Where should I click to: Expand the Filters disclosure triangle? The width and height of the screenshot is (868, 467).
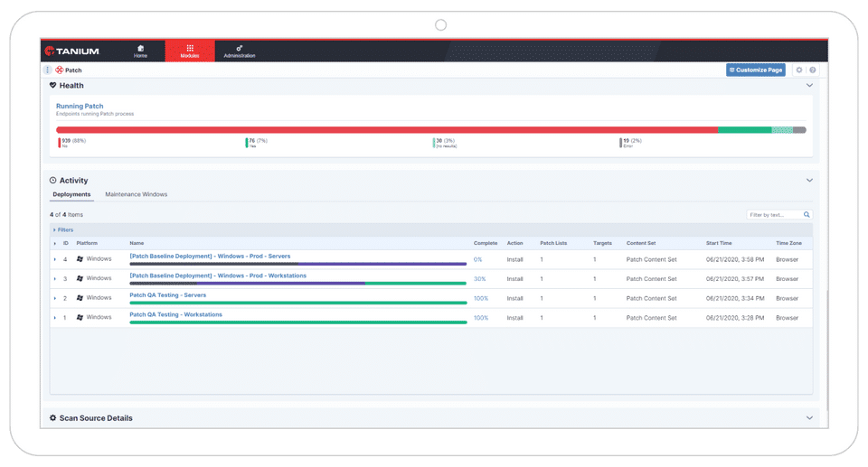54,229
